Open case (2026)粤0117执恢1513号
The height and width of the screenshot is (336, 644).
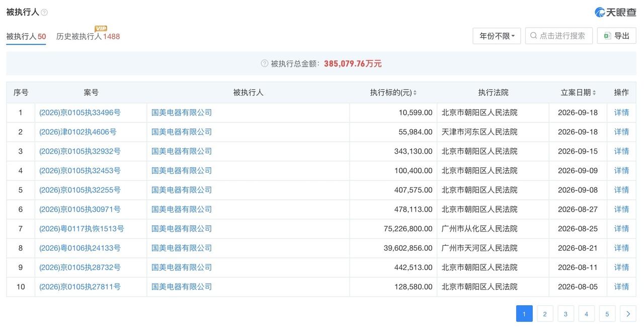coord(82,229)
